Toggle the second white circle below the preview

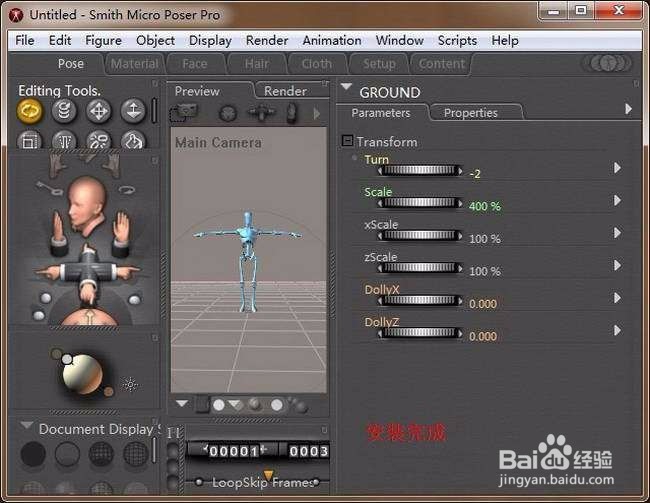[277, 405]
